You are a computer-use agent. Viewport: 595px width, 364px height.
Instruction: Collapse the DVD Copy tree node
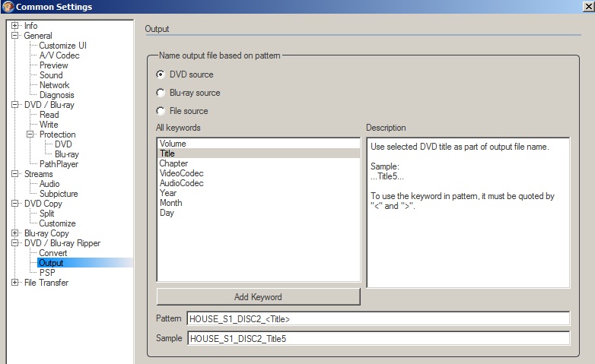click(x=17, y=204)
